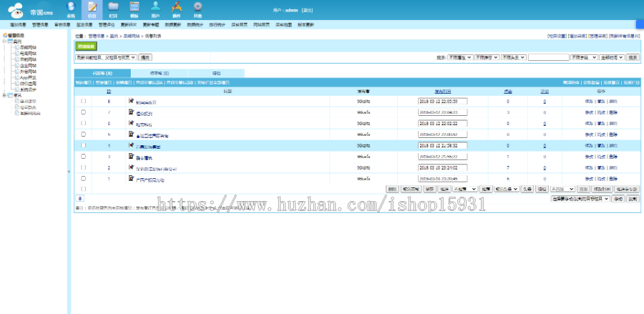Click 删除 in row ID 7
The height and width of the screenshot is (314, 644).
[613, 112]
